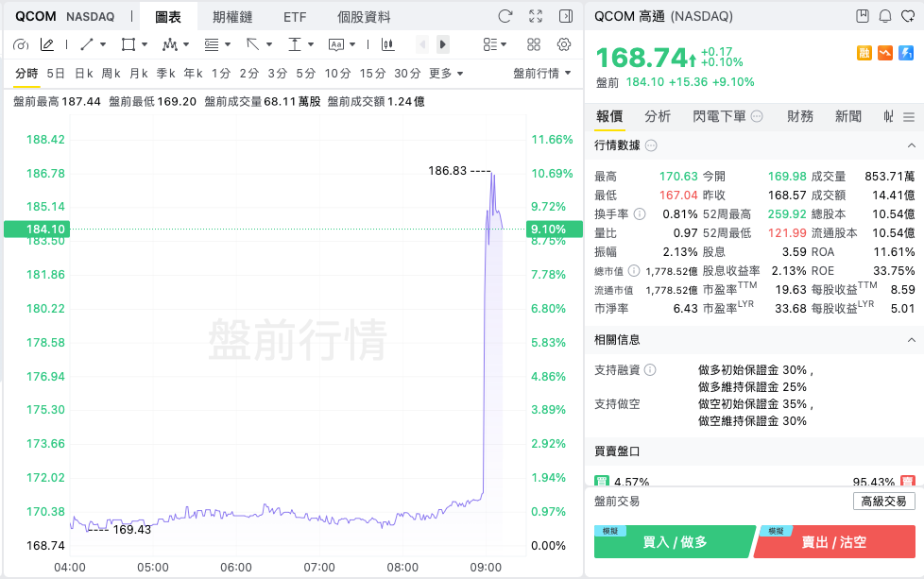This screenshot has width=924, height=579.
Task: Open chart settings gear icon
Action: [x=564, y=44]
